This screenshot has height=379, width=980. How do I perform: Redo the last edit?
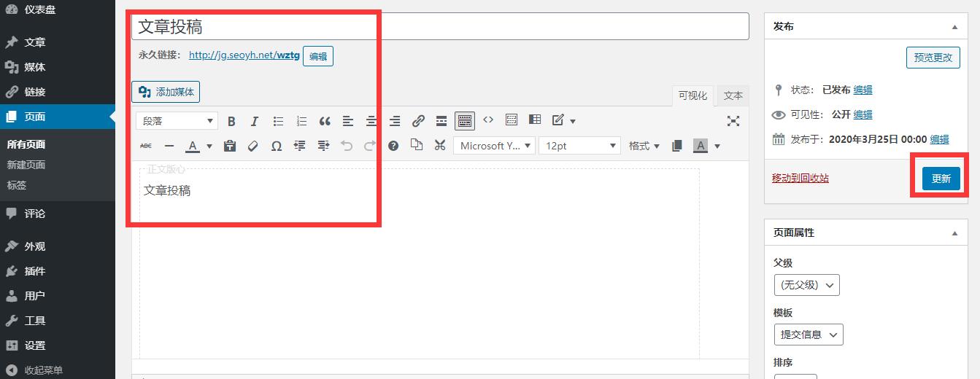pos(370,146)
